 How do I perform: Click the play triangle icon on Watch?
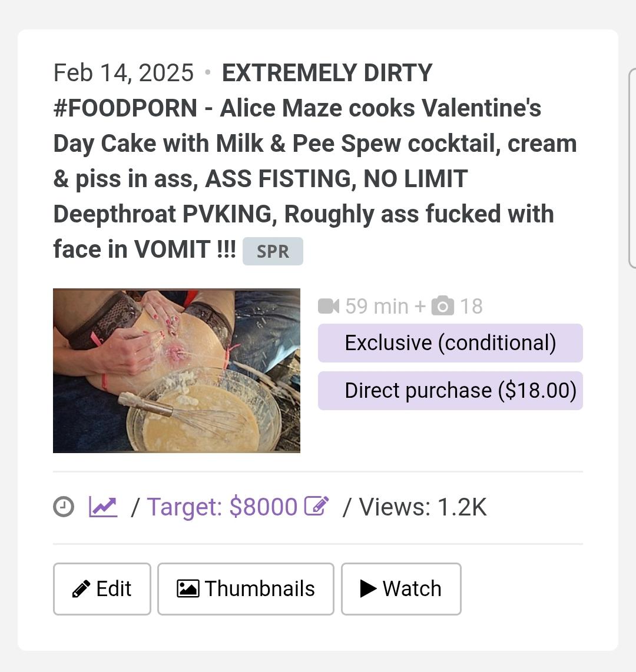(368, 588)
